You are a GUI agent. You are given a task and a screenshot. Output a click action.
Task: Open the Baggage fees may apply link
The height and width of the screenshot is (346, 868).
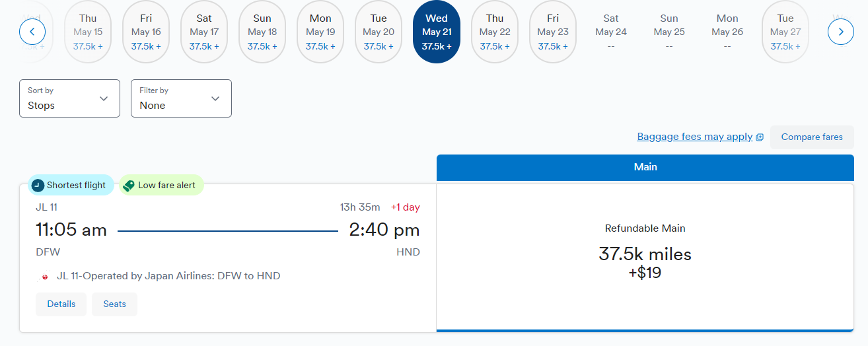(695, 137)
